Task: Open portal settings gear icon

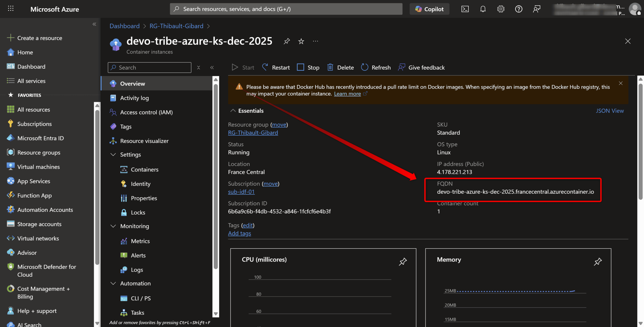Action: click(501, 9)
